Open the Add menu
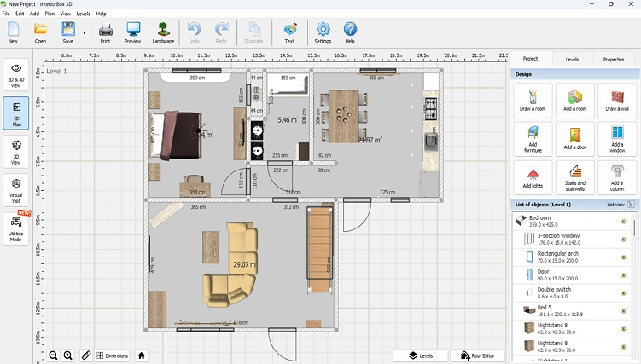 coord(34,14)
